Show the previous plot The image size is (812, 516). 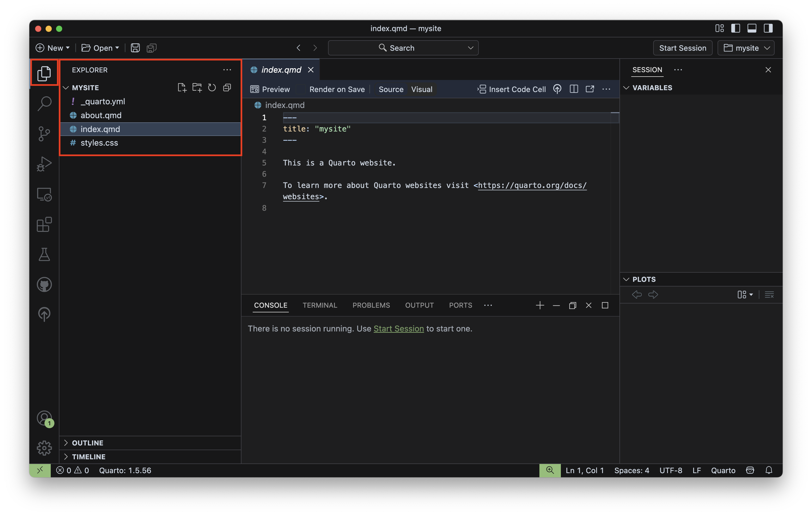pos(637,295)
